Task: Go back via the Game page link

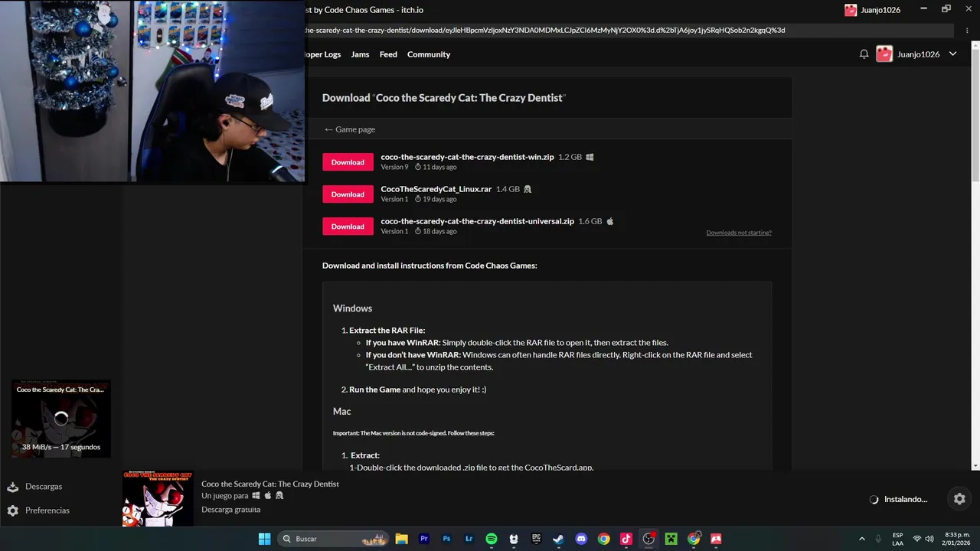Action: tap(350, 129)
